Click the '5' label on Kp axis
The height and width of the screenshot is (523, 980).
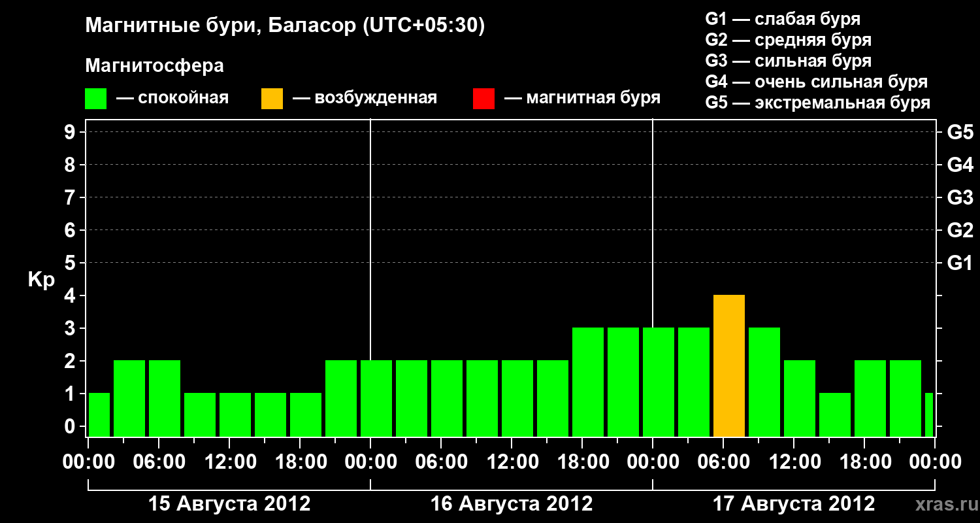pyautogui.click(x=71, y=263)
